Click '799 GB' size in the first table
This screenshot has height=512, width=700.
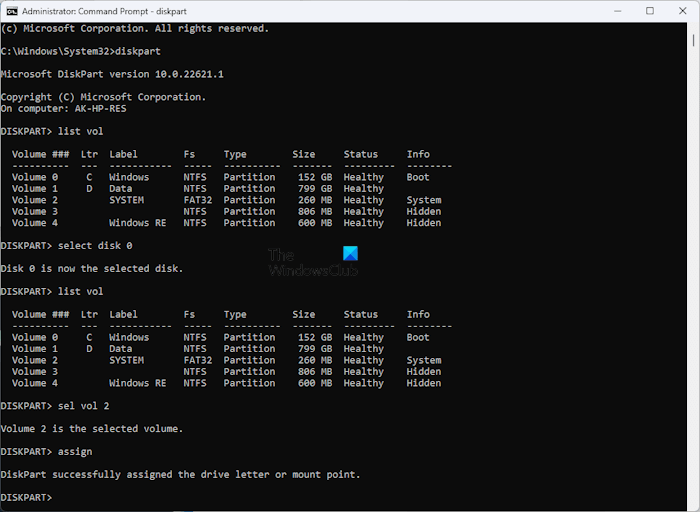click(315, 189)
